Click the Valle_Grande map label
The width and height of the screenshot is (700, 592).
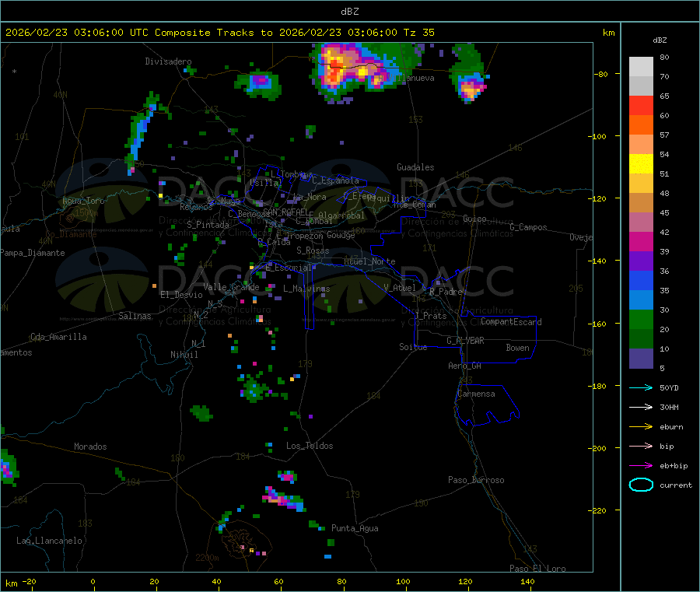click(x=231, y=287)
